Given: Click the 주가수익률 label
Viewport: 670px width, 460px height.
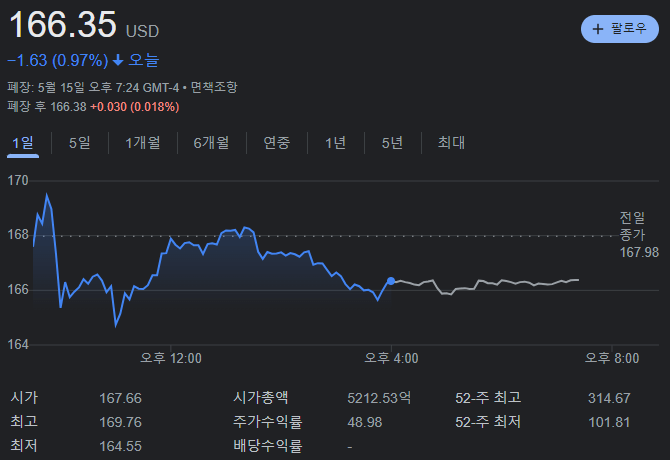Looking at the screenshot, I should tap(267, 422).
